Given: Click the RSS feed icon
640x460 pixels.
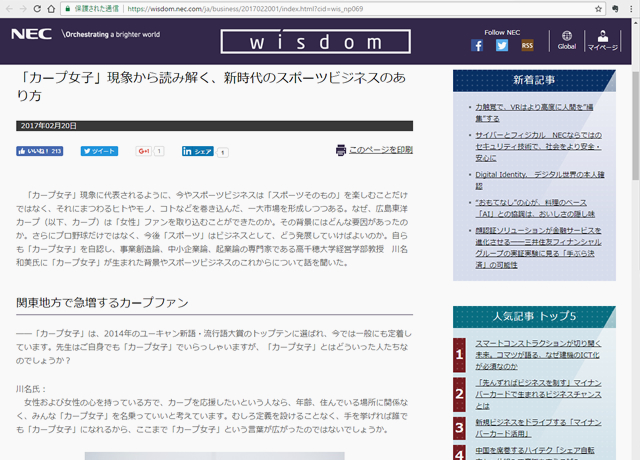Looking at the screenshot, I should tap(527, 45).
